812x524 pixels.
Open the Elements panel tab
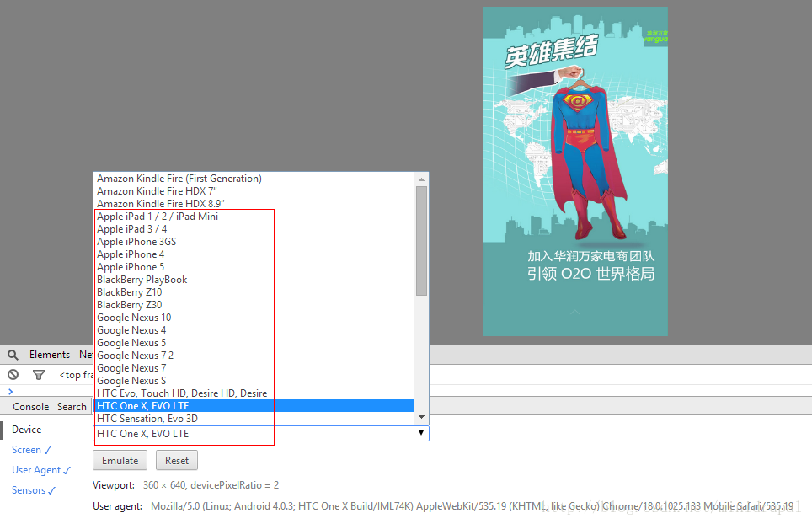coord(50,355)
